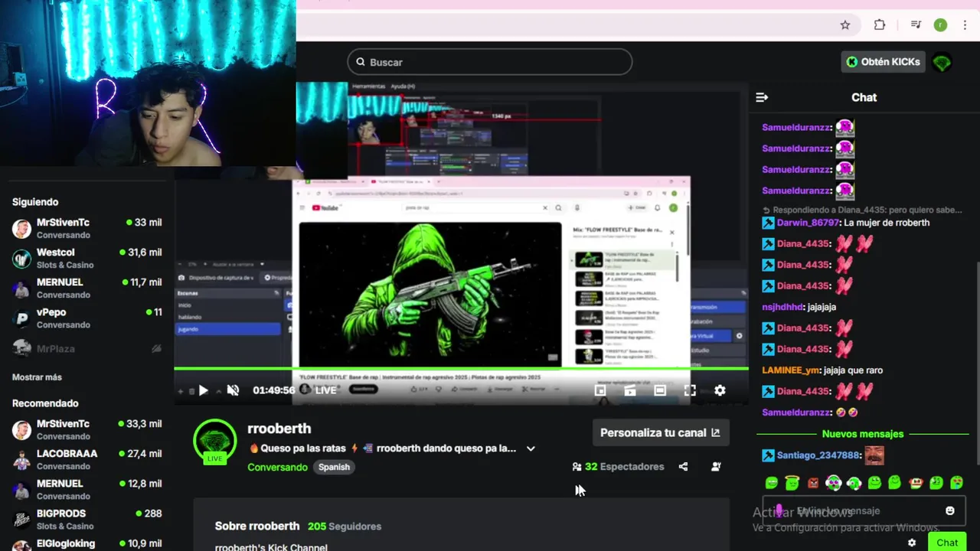This screenshot has height=551, width=980.
Task: Click the 205 Seguidores count
Action: 345,527
